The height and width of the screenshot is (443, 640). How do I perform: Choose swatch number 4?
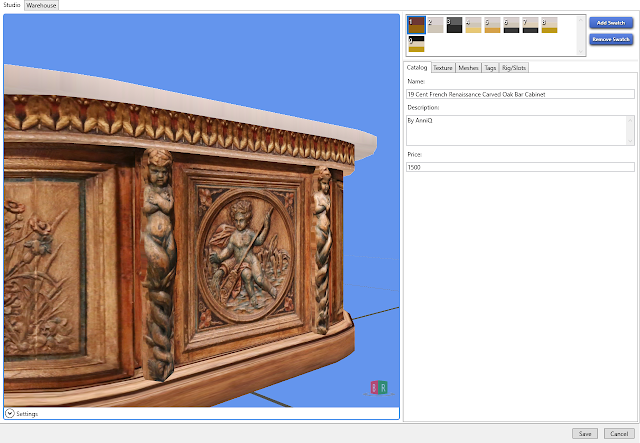click(473, 25)
